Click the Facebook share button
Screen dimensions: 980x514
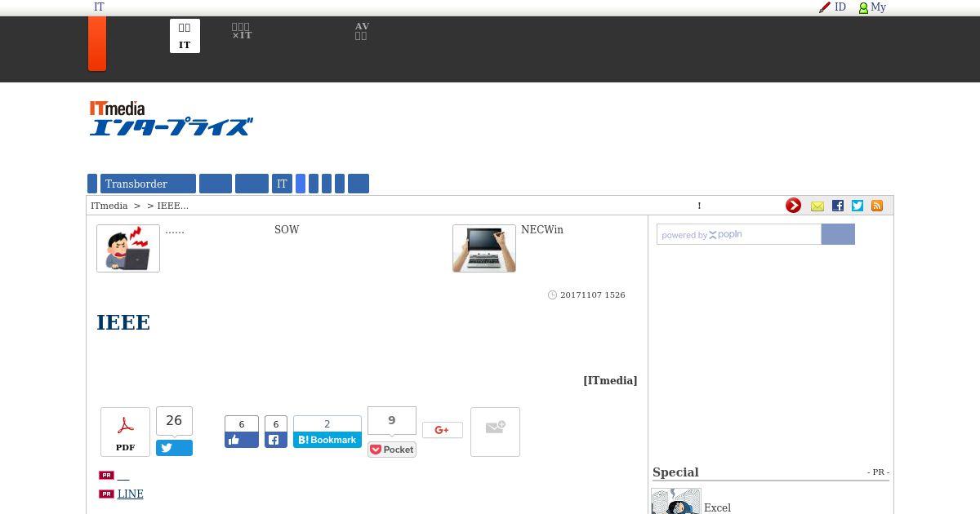(276, 440)
